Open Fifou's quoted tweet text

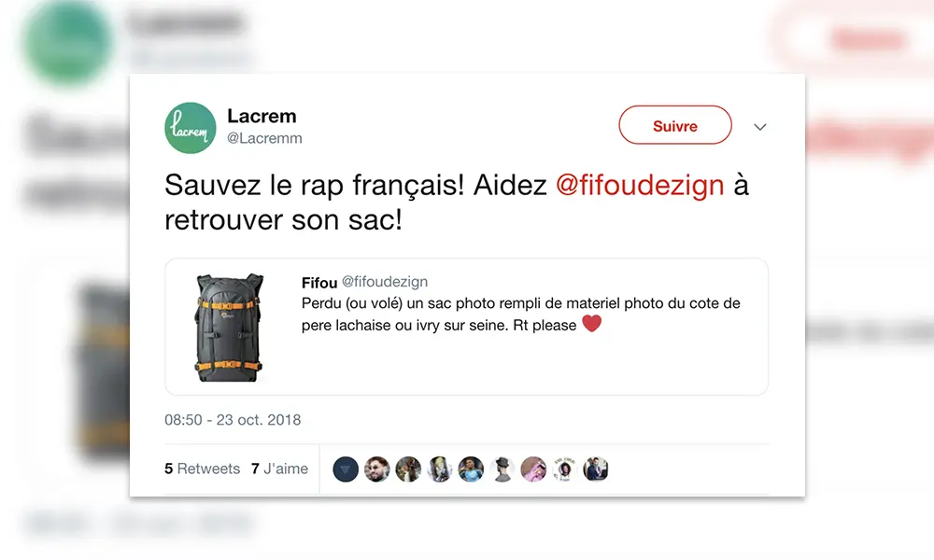coord(520,315)
